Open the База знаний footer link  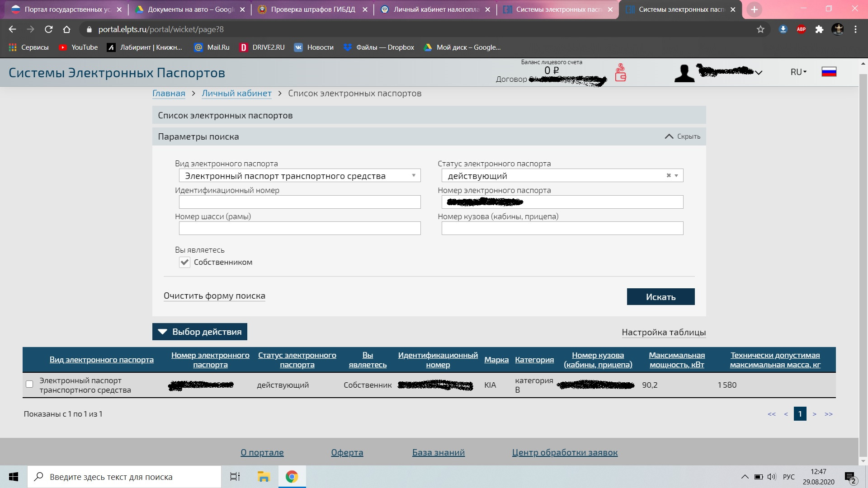439,452
